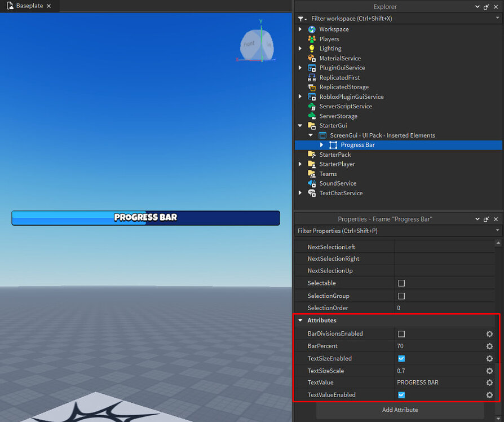Click the Add Attribute button
This screenshot has height=422, width=504.
click(x=400, y=410)
